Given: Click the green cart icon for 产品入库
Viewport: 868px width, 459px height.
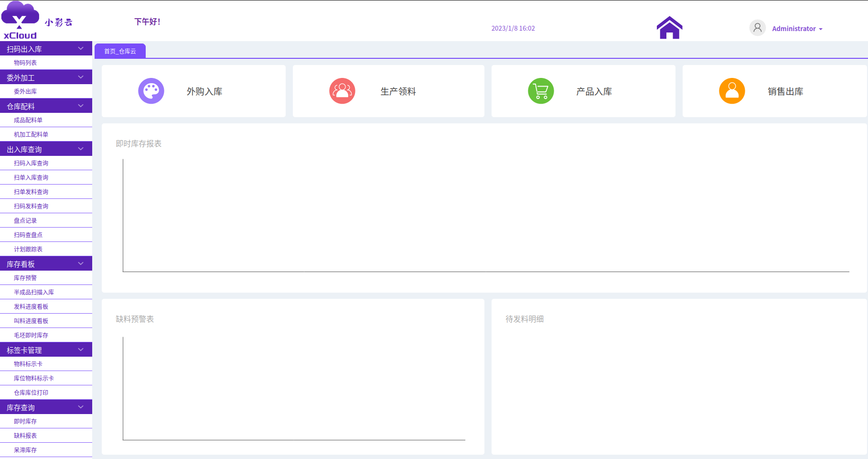Looking at the screenshot, I should click(x=541, y=91).
